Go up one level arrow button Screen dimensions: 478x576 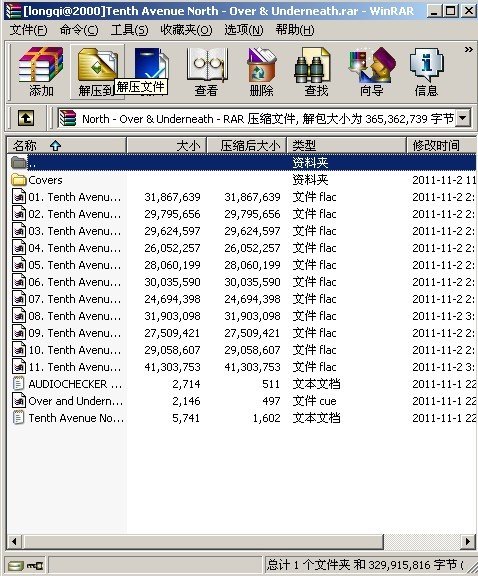26,118
